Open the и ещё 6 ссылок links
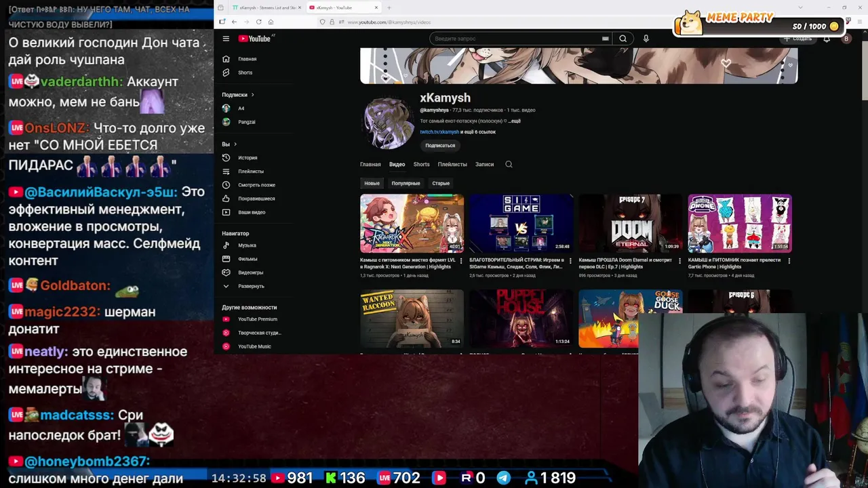868x488 pixels. pyautogui.click(x=478, y=131)
